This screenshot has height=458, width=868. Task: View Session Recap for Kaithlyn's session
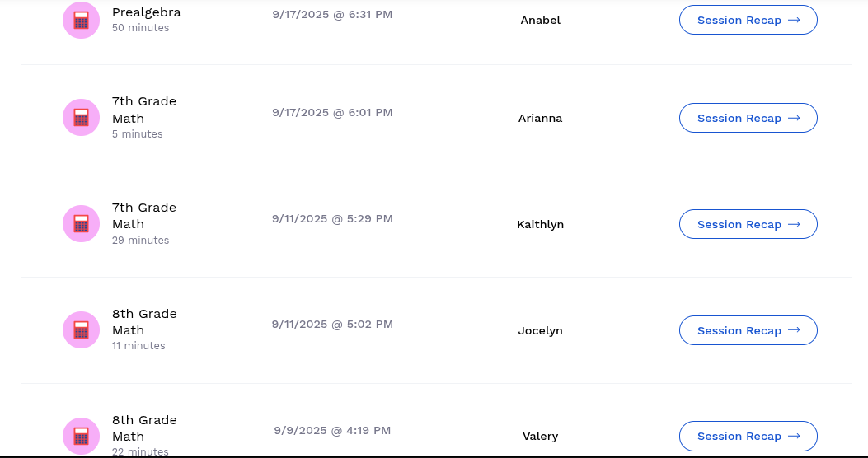[748, 224]
